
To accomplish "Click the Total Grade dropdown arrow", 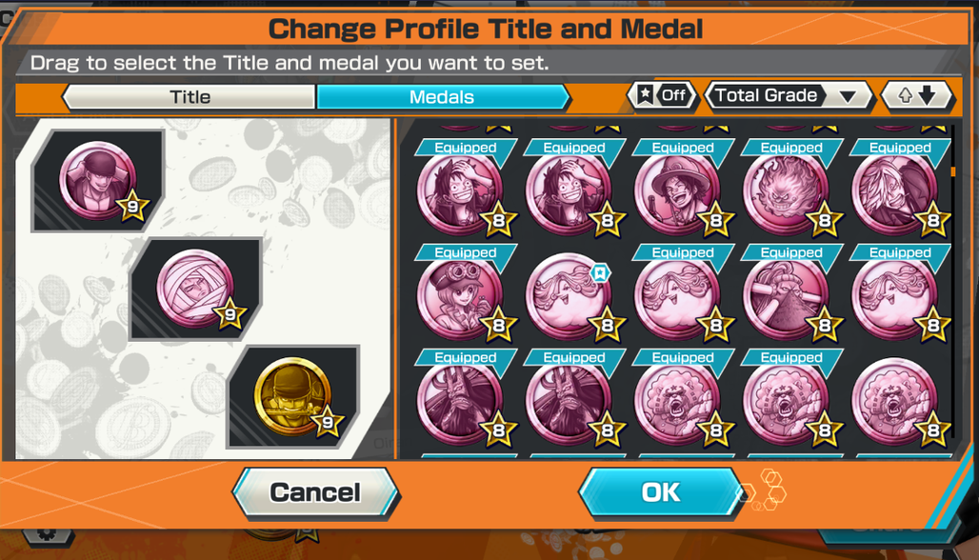I will click(848, 96).
